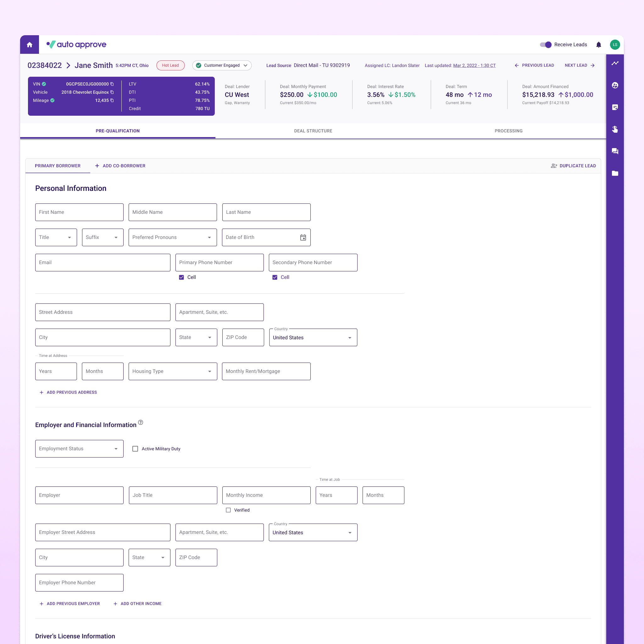Copy the VIN number icon

[x=112, y=84]
